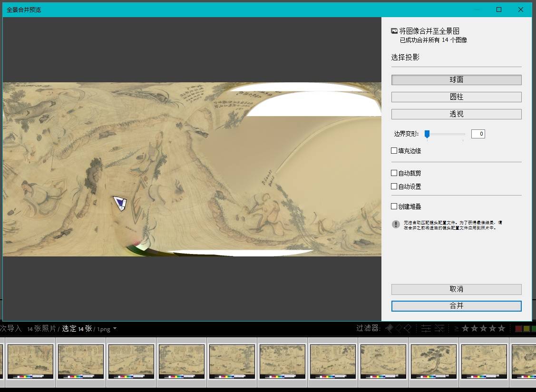Click the rejected flag filter icon
Image resolution: width=536 pixels, height=392 pixels.
(x=408, y=328)
